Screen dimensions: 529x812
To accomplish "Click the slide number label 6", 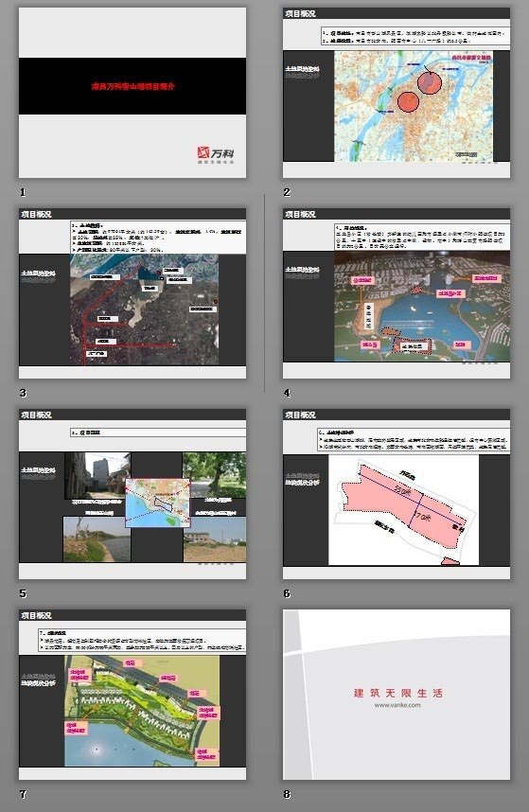I will tap(287, 593).
